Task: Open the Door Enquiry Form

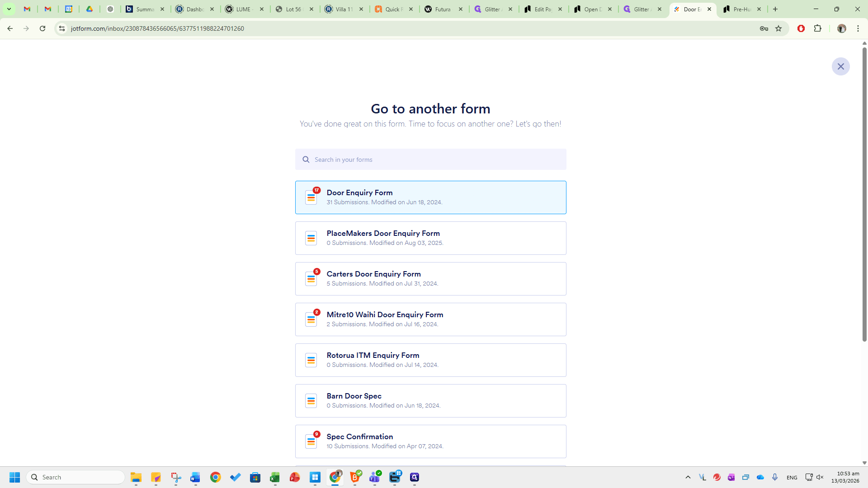Action: point(430,197)
